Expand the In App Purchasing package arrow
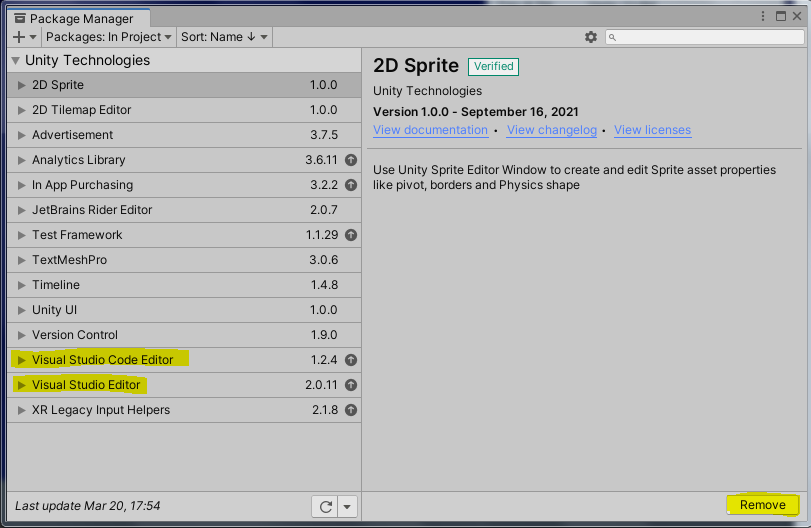 tap(21, 185)
